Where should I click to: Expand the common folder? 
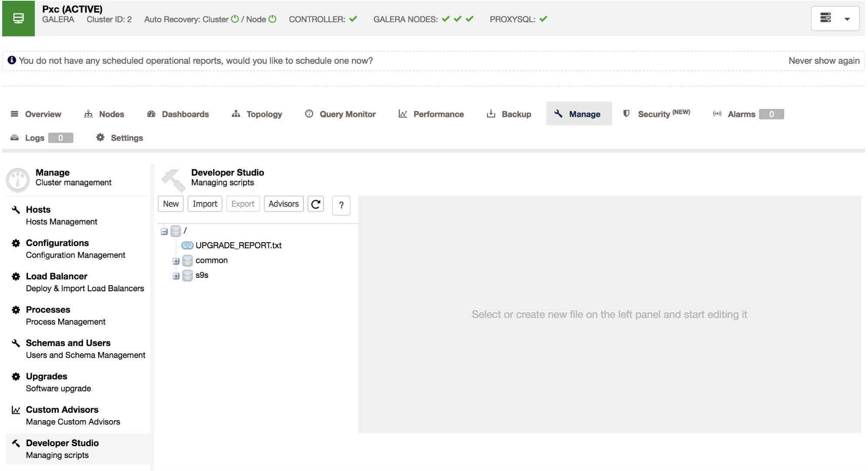coord(176,261)
